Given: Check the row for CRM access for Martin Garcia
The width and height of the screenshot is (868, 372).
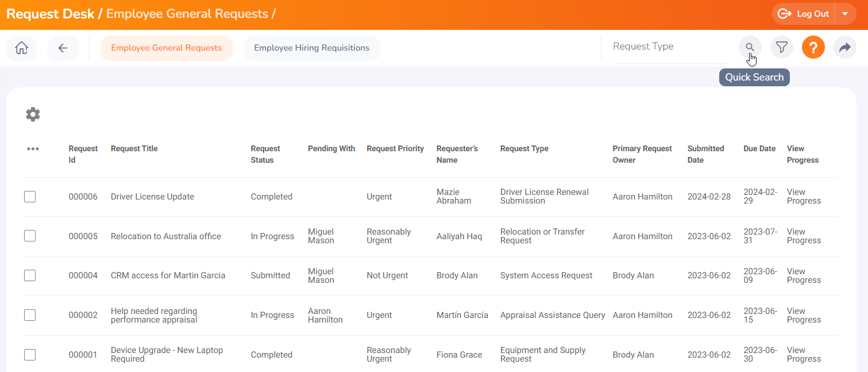Looking at the screenshot, I should point(29,275).
